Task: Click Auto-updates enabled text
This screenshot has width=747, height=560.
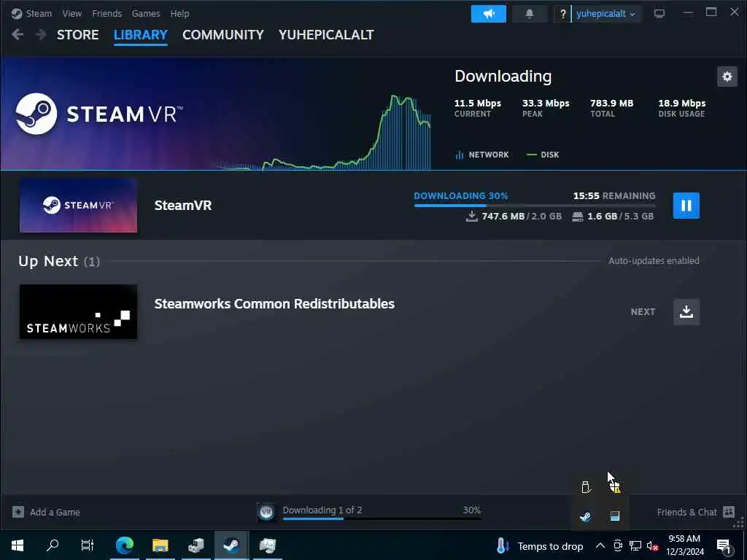Action: pyautogui.click(x=654, y=261)
